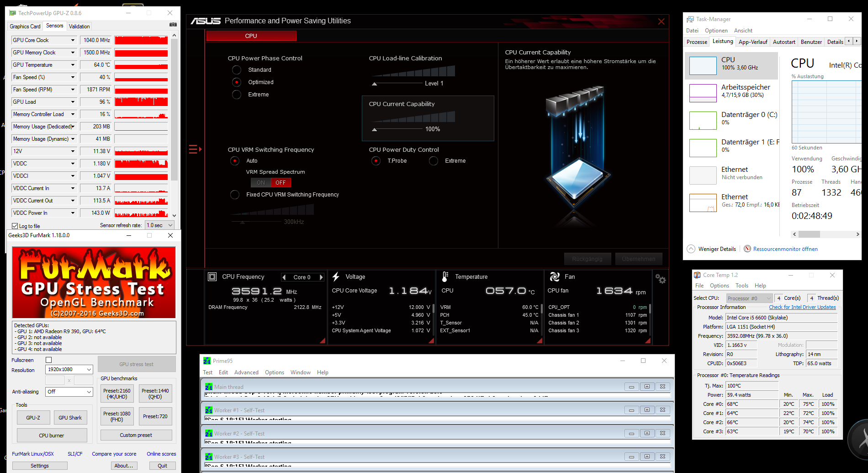Open the FurMark Resolution dropdown
The height and width of the screenshot is (473, 868).
point(69,369)
